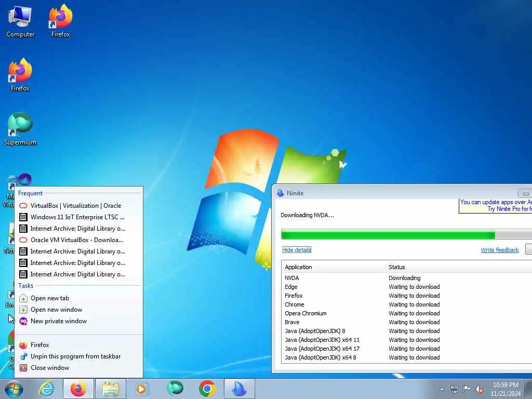
Task: Open Windows Explorer folder on taskbar
Action: point(111,389)
